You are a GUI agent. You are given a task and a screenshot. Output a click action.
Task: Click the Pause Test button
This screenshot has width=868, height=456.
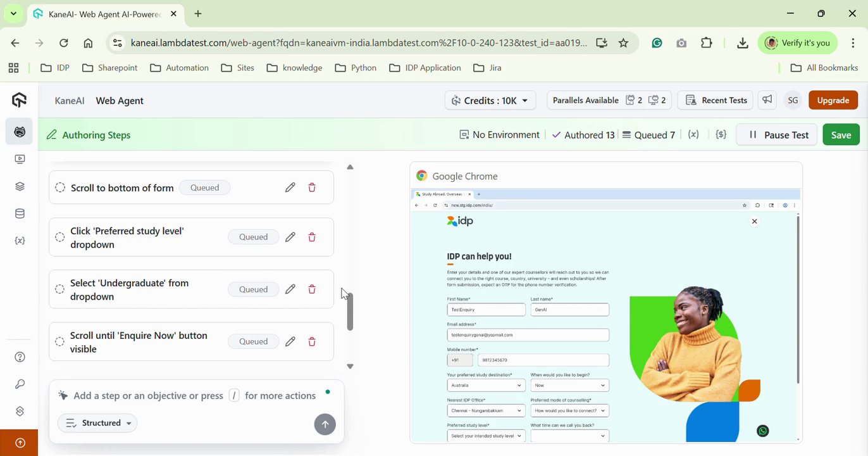[x=777, y=135]
